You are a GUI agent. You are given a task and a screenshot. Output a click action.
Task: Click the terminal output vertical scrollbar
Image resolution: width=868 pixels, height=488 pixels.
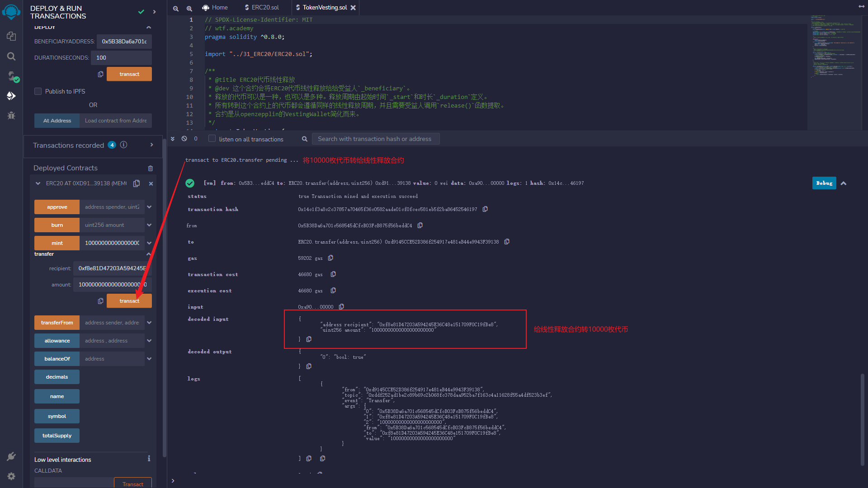(x=863, y=419)
